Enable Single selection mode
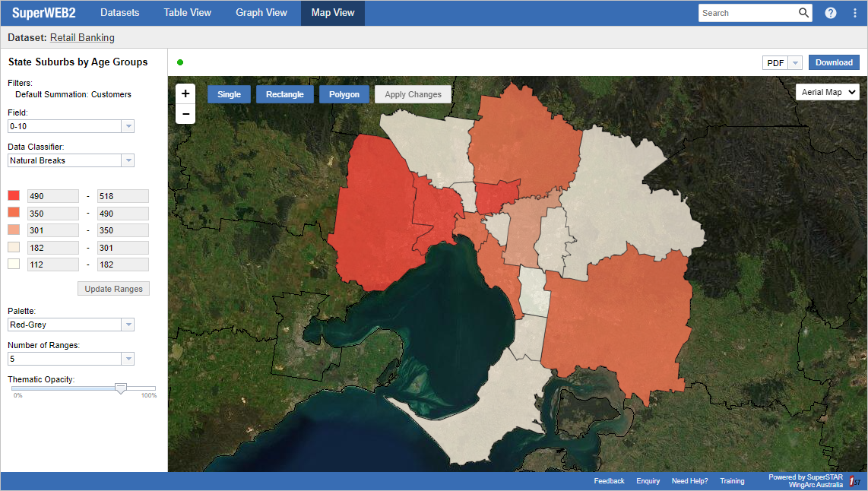 click(229, 94)
